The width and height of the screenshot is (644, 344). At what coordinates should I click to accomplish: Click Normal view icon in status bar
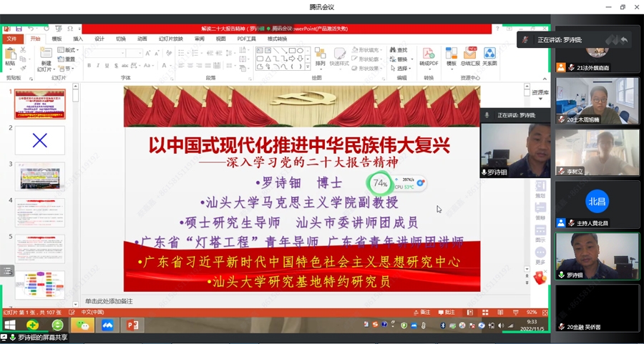point(470,313)
